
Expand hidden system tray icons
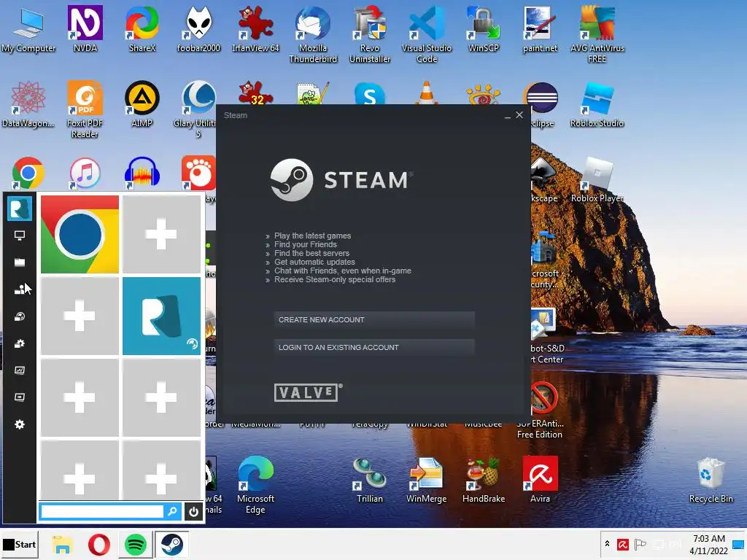[x=607, y=544]
